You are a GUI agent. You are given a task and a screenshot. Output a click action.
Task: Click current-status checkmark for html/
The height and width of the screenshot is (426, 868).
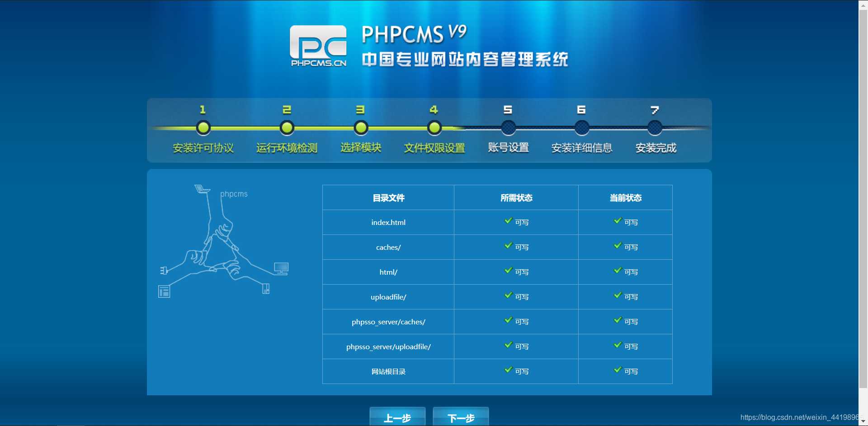click(x=618, y=270)
